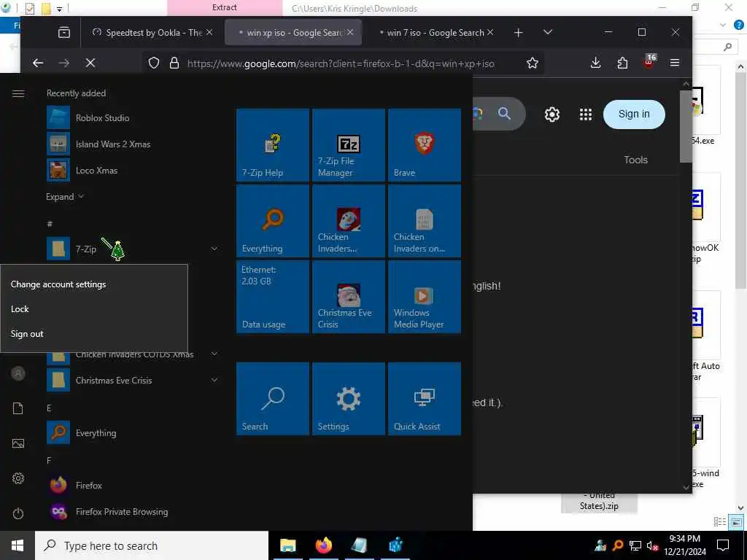
Task: Launch Loco Xmas from the list
Action: click(x=133, y=170)
